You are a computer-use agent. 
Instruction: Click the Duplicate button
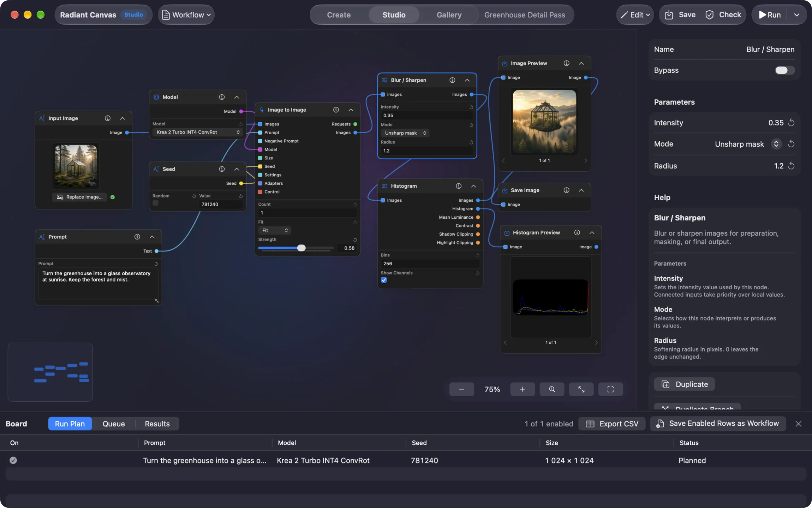[684, 384]
